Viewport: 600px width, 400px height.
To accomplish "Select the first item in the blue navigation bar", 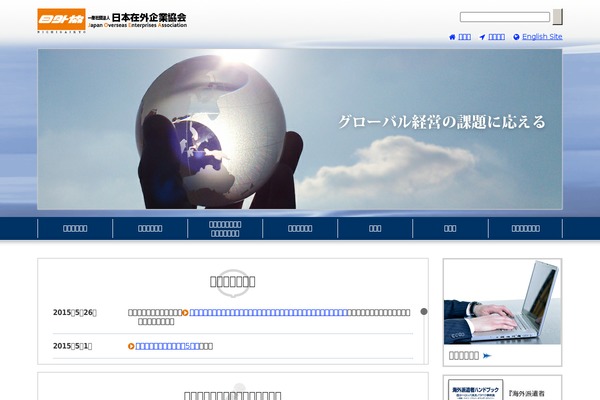I will click(75, 229).
